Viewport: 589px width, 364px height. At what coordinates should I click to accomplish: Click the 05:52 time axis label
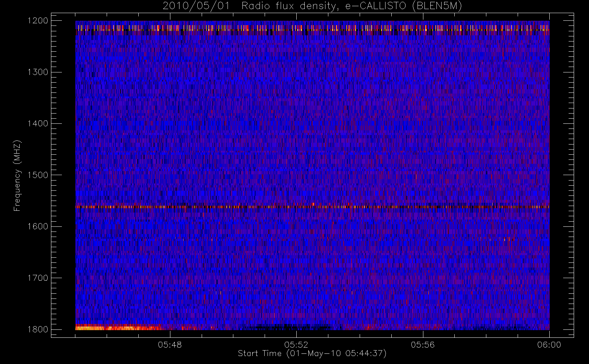coord(296,345)
